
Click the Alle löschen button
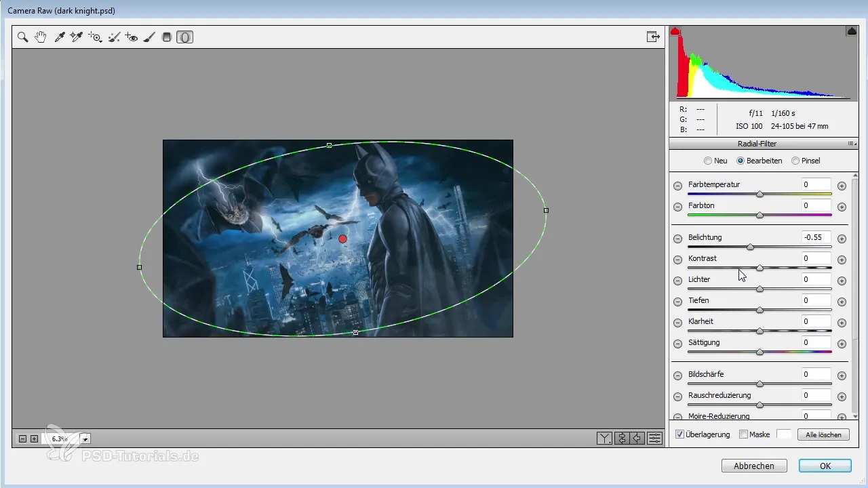(x=824, y=434)
